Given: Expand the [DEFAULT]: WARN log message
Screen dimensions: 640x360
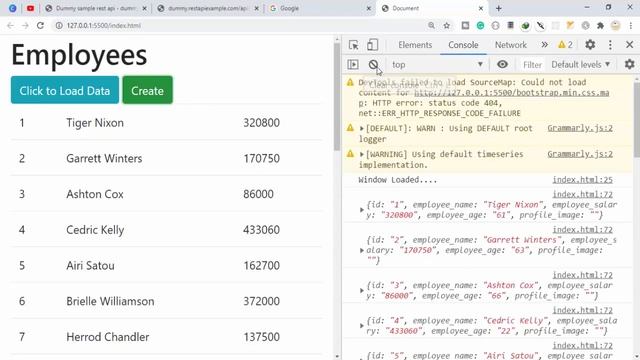Looking at the screenshot, I should [362, 129].
